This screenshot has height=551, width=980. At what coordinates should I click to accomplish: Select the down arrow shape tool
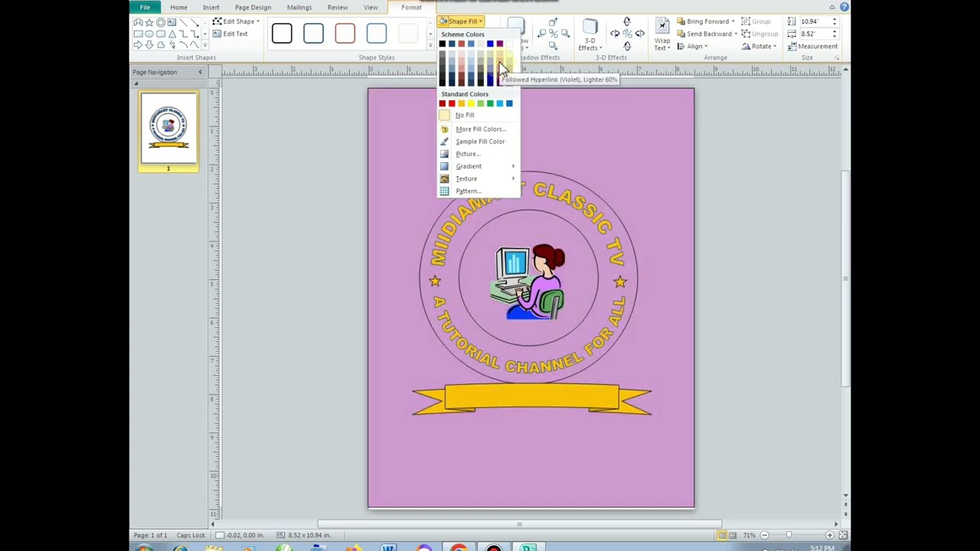149,45
